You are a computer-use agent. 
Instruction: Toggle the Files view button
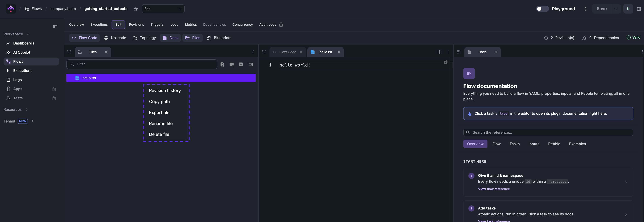click(193, 38)
